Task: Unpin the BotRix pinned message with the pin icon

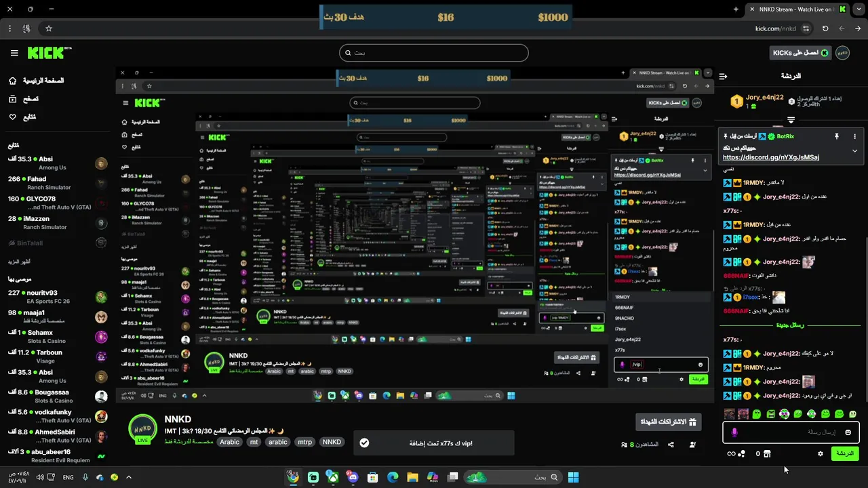Action: coord(837,136)
